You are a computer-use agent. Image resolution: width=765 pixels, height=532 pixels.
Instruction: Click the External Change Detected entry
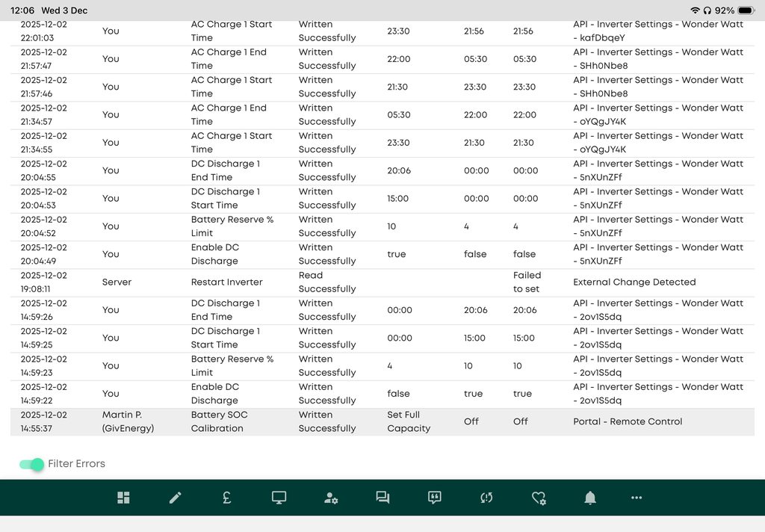click(x=634, y=282)
